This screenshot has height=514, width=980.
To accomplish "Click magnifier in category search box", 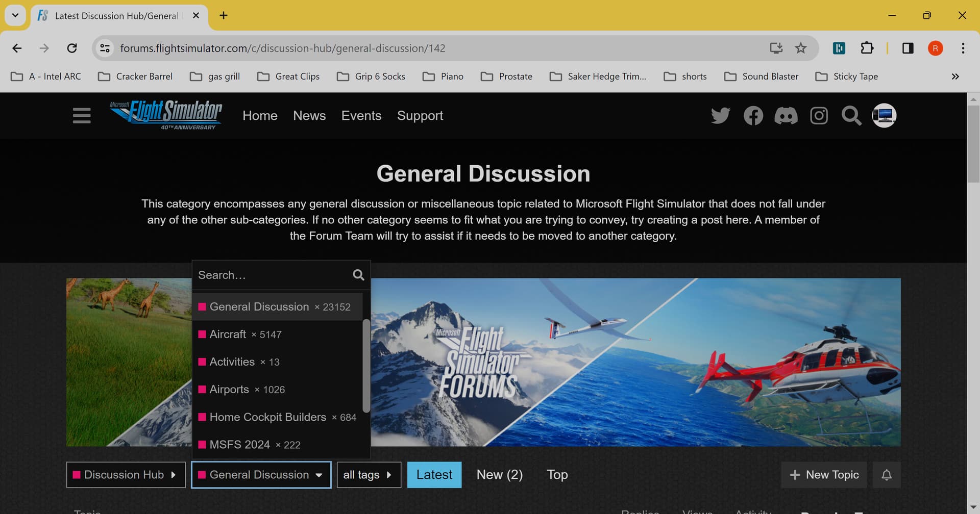I will (x=358, y=275).
